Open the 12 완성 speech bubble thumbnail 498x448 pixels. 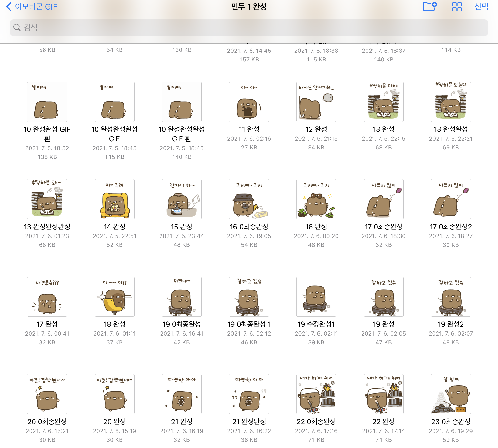316,102
